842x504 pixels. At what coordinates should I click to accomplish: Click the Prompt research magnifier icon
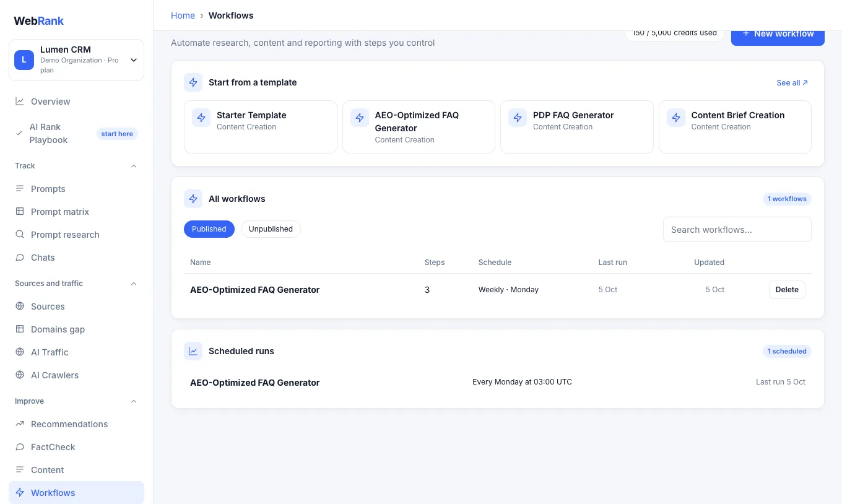pos(20,235)
